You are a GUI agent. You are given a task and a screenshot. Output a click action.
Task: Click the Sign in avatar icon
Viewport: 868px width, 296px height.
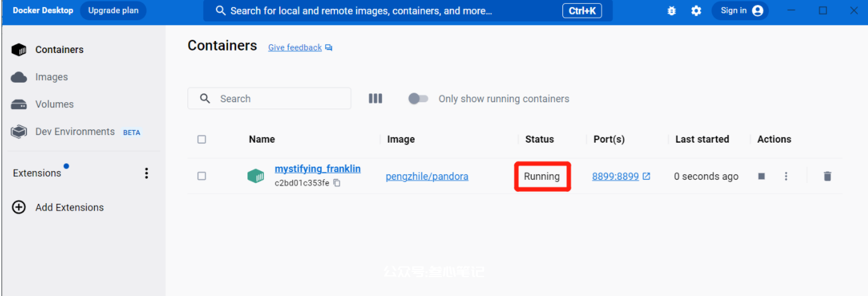[758, 11]
